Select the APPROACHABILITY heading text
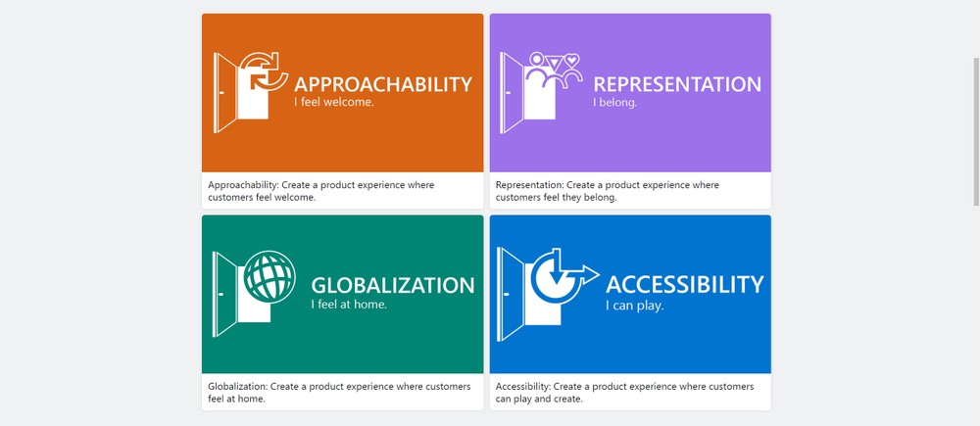Screen dimensions: 980x426 pos(383,84)
